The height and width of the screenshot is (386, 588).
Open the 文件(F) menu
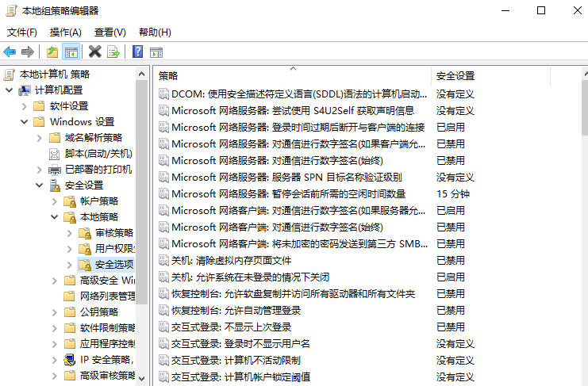(x=21, y=32)
